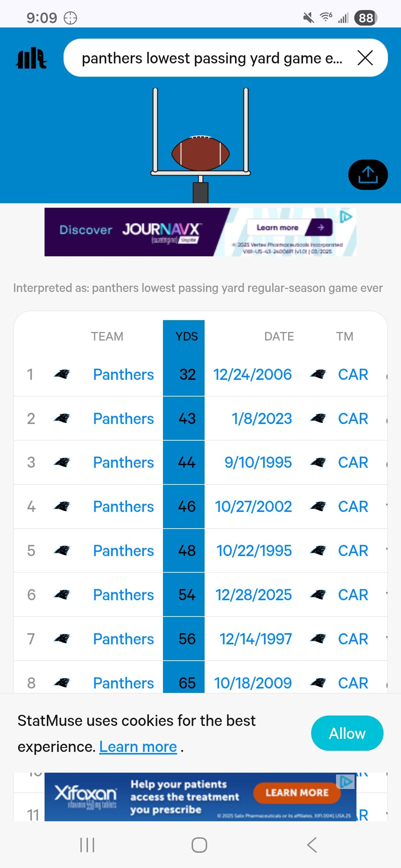This screenshot has width=401, height=868.
Task: Focus the panthers passing yard search field
Action: (212, 58)
